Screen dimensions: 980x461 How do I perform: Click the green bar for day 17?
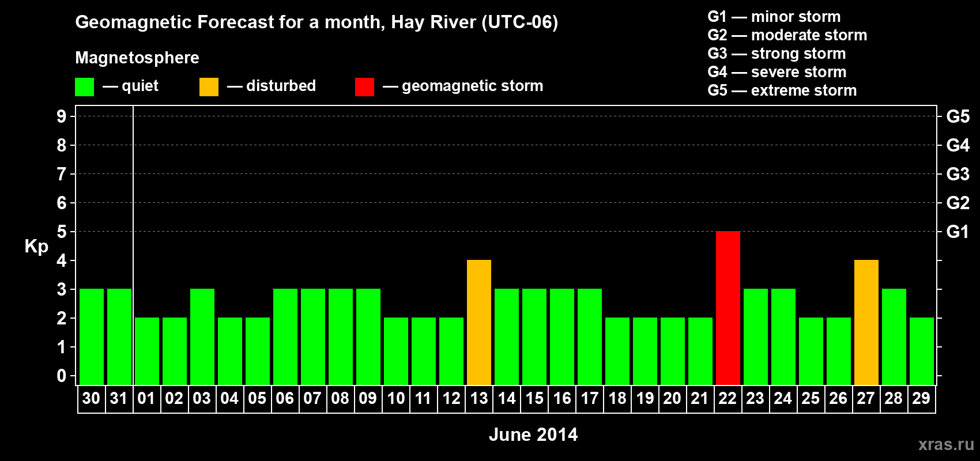(x=590, y=337)
